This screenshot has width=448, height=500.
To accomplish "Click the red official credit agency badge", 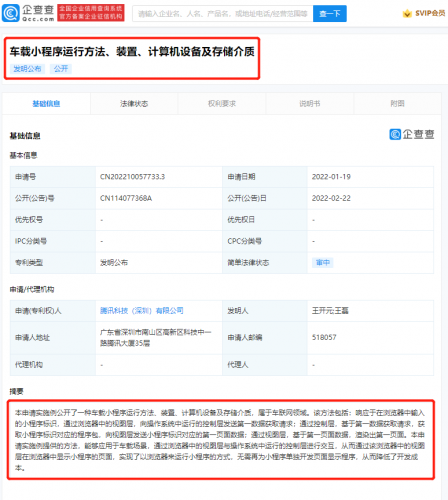I will click(x=91, y=13).
